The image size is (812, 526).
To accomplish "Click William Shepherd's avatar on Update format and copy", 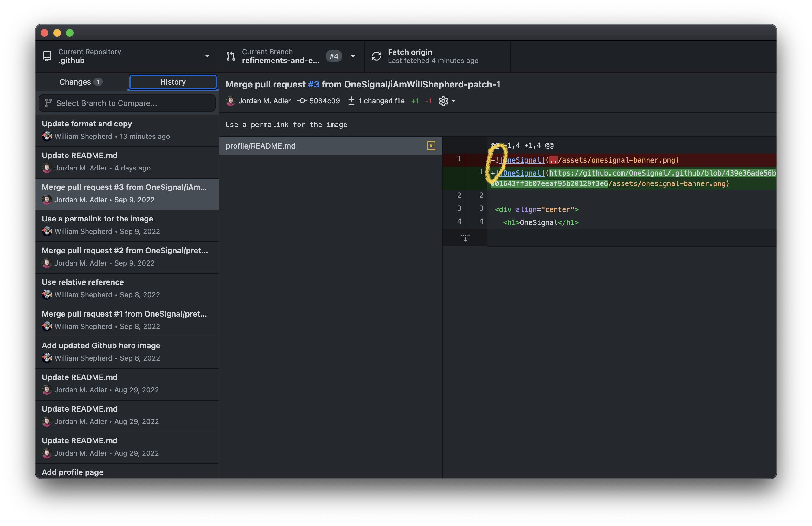I will 47,137.
